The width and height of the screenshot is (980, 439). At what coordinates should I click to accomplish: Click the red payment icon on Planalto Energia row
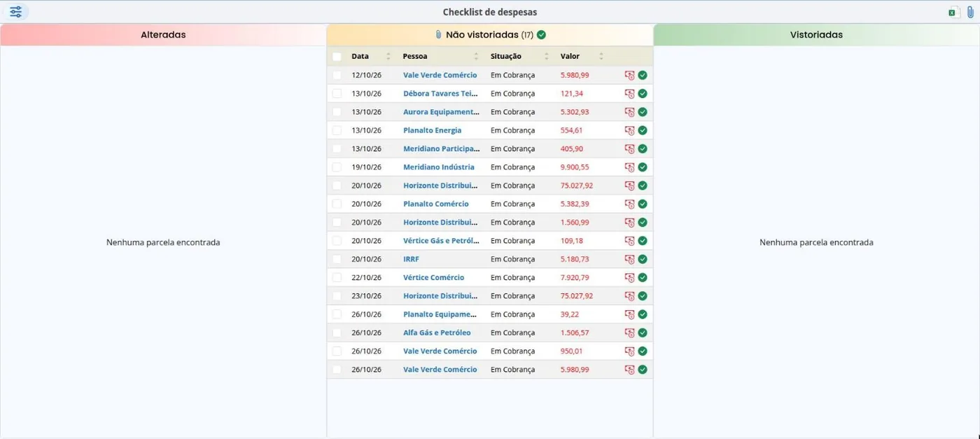click(x=629, y=130)
